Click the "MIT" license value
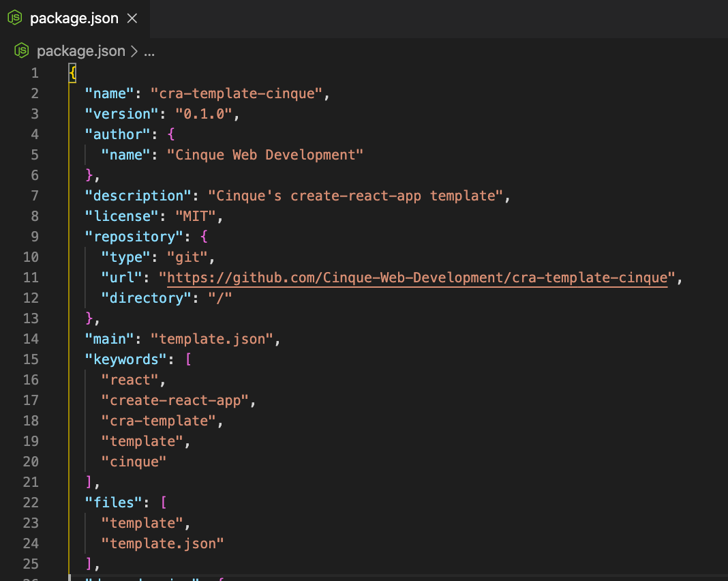Viewport: 728px width, 581px height. click(x=196, y=216)
